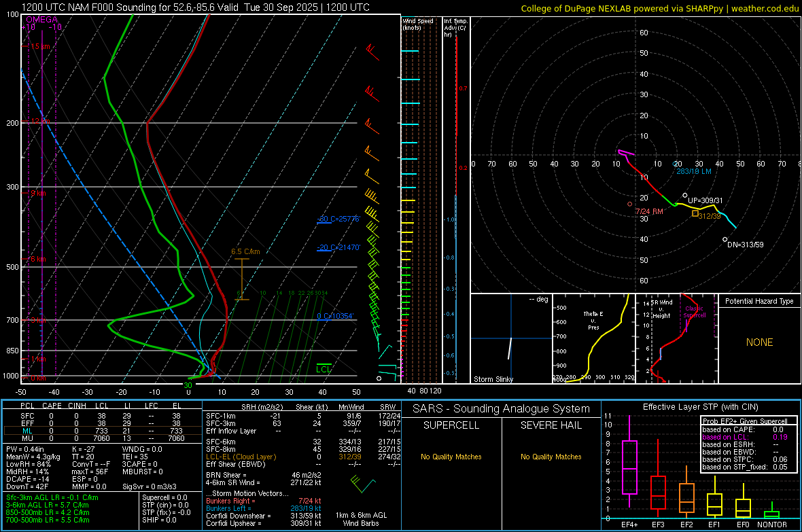Click the BRN Shear = 46 m2/s2 line
The image size is (802, 532).
pos(264,475)
